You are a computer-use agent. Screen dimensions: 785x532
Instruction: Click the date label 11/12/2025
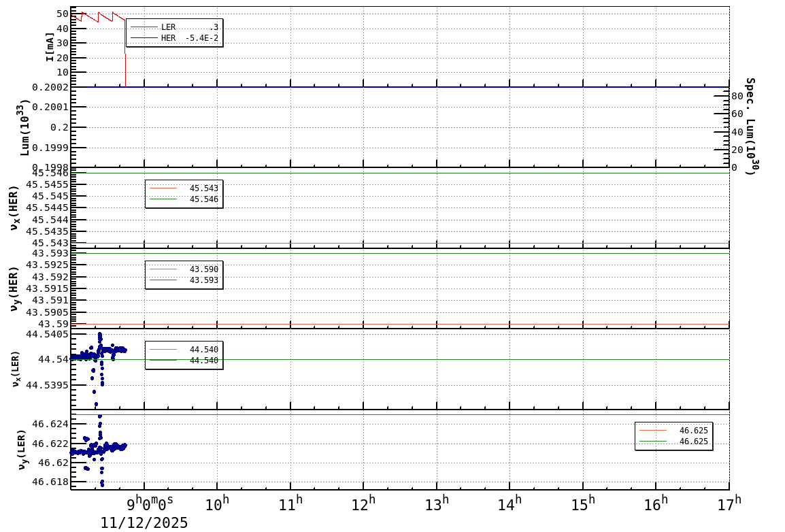144,522
